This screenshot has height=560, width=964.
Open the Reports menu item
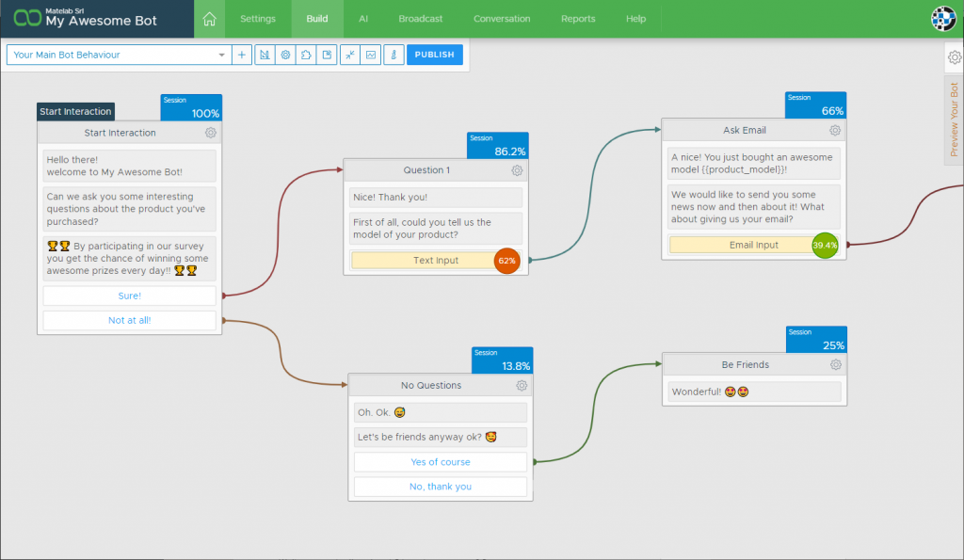point(577,18)
